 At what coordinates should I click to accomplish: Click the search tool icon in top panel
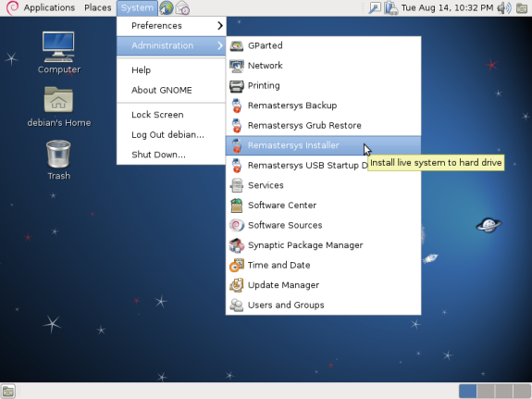375,7
